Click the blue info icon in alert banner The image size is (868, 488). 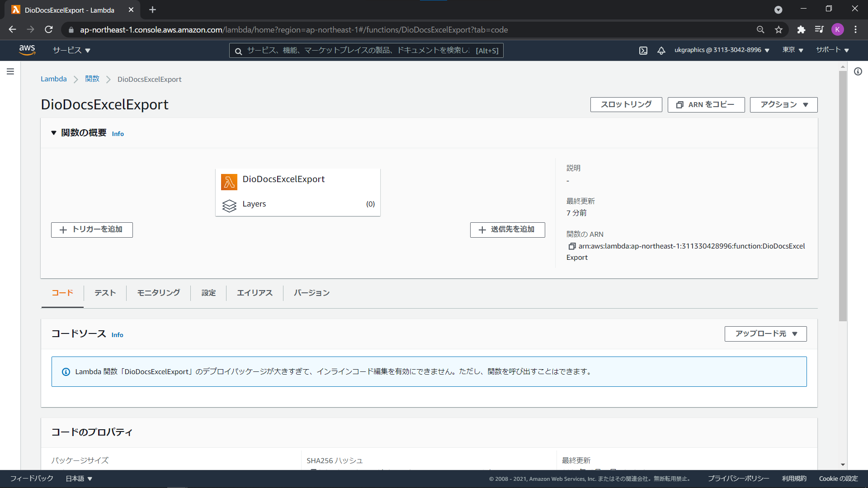click(x=66, y=372)
